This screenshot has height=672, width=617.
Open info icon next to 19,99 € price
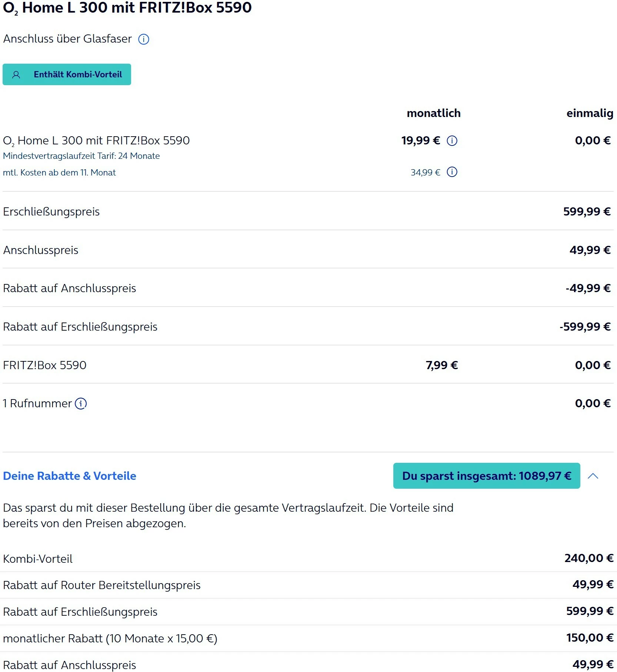pos(452,141)
